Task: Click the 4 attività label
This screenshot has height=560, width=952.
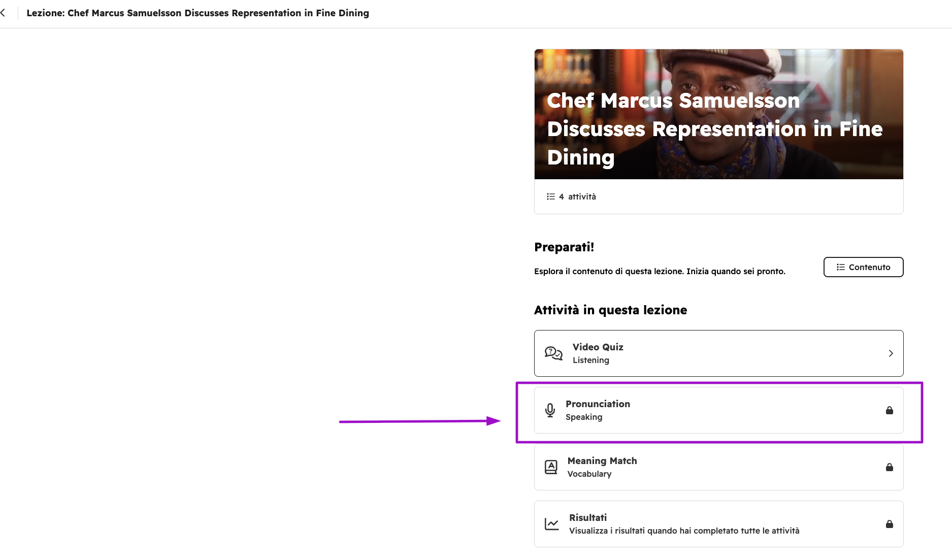Action: coord(577,196)
